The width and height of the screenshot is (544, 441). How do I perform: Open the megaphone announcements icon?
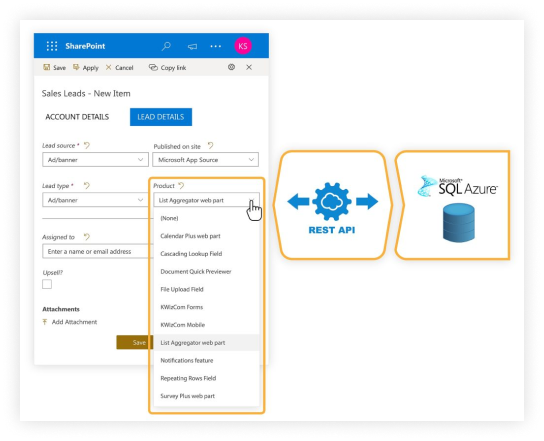click(x=192, y=46)
